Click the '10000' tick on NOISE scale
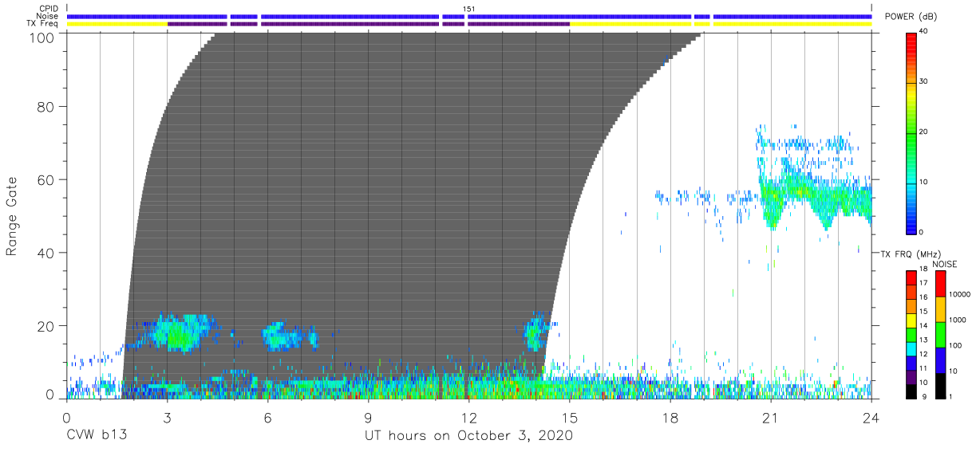This screenshot has width=980, height=452. click(960, 295)
